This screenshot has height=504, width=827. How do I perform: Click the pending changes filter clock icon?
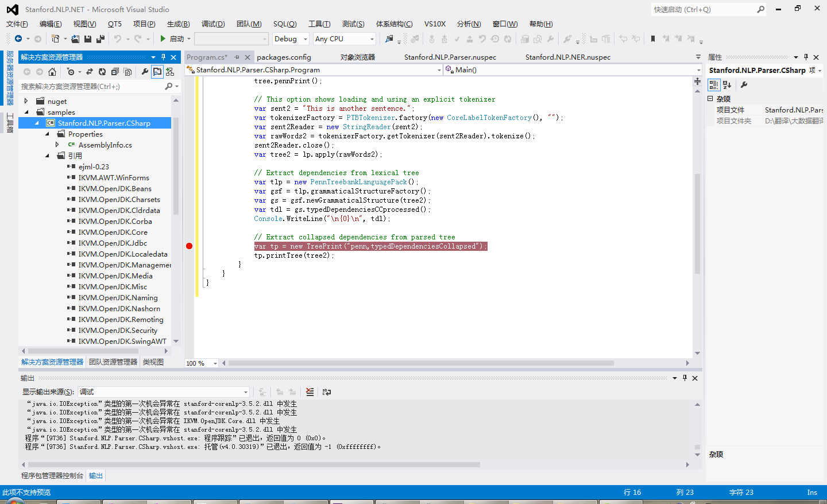(x=70, y=72)
